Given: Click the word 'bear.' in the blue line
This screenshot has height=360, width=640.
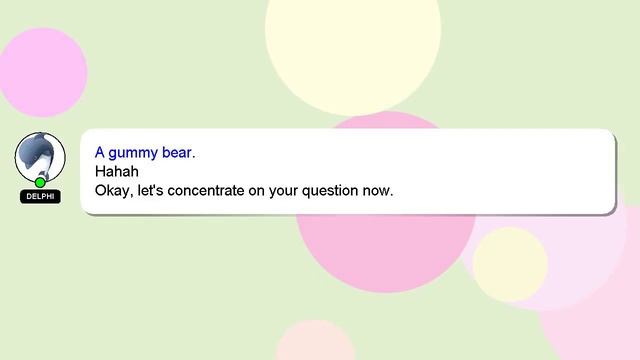Looking at the screenshot, I should [x=179, y=153].
